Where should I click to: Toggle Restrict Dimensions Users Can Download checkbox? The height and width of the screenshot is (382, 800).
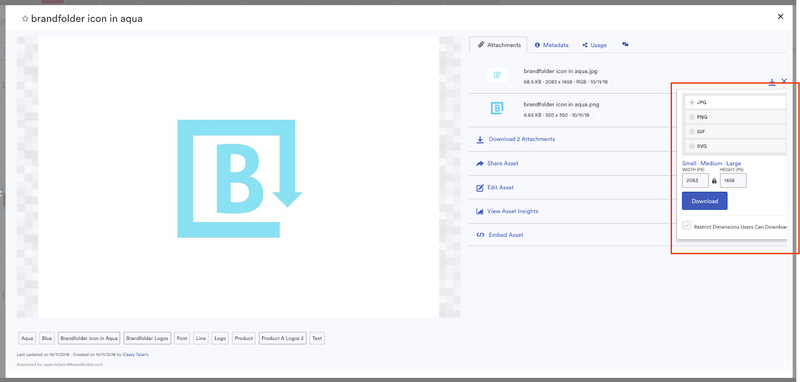point(687,225)
